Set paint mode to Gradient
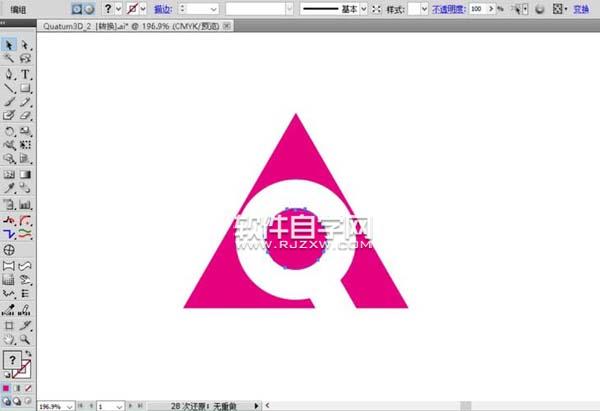The image size is (600, 411). (17, 388)
